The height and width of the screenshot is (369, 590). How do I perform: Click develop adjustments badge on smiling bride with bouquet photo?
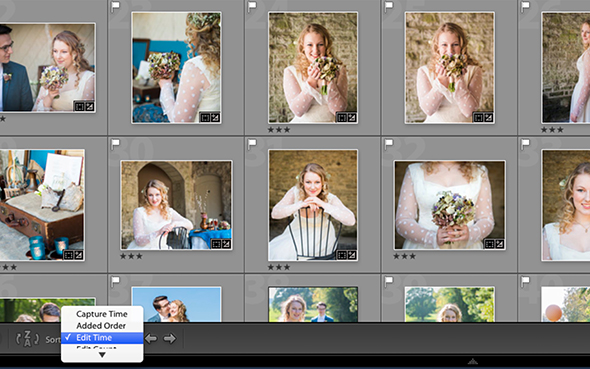coord(351,118)
